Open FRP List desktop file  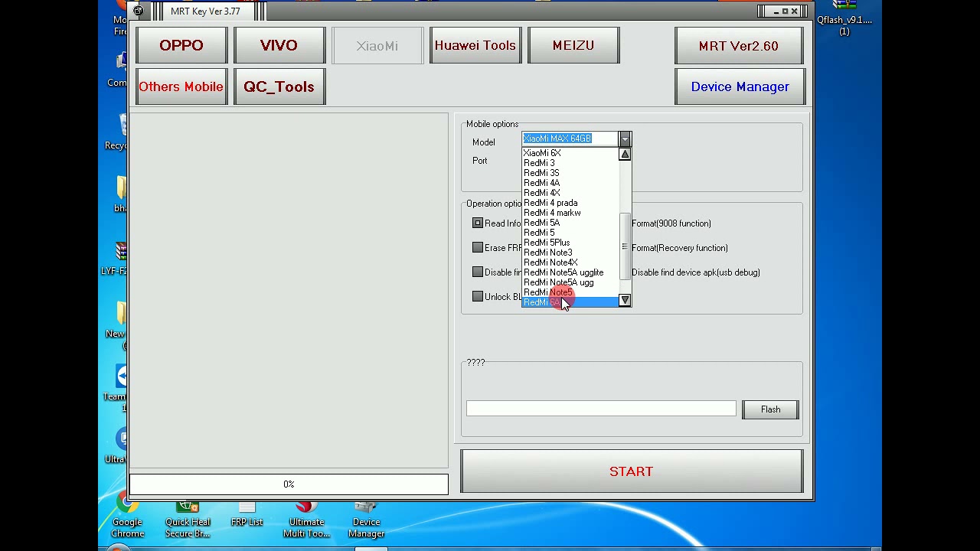click(247, 514)
